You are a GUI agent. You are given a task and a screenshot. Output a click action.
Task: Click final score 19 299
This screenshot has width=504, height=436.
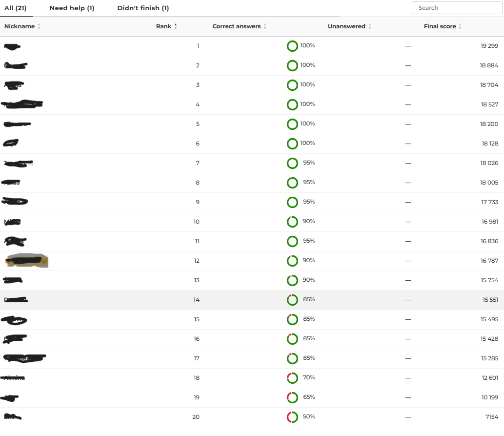489,46
